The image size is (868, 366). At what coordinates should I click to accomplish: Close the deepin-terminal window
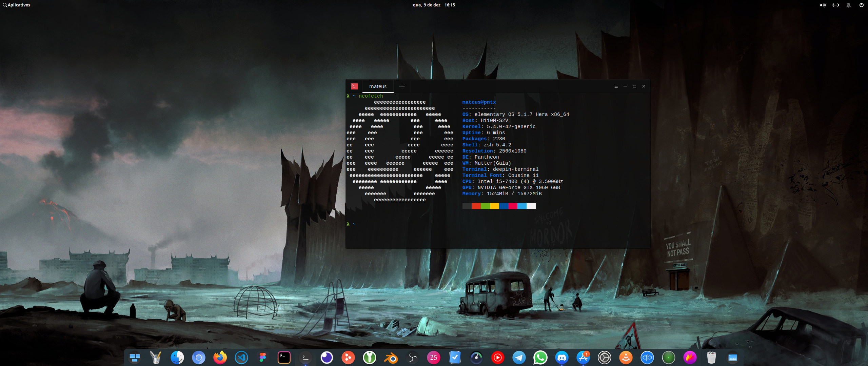[644, 86]
